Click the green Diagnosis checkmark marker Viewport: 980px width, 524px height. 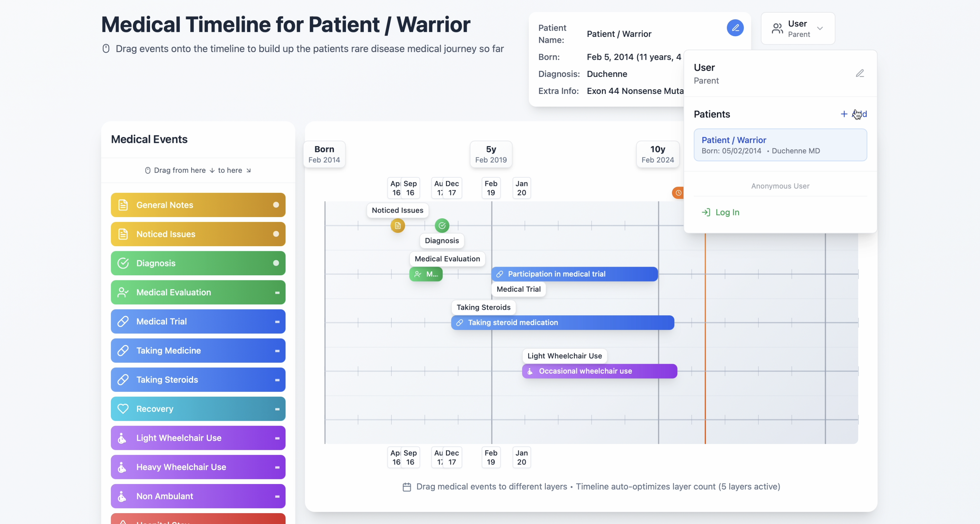pos(442,226)
